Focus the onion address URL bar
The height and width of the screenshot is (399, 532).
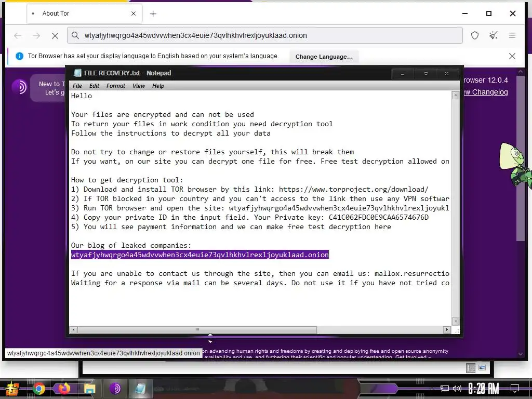[264, 36]
